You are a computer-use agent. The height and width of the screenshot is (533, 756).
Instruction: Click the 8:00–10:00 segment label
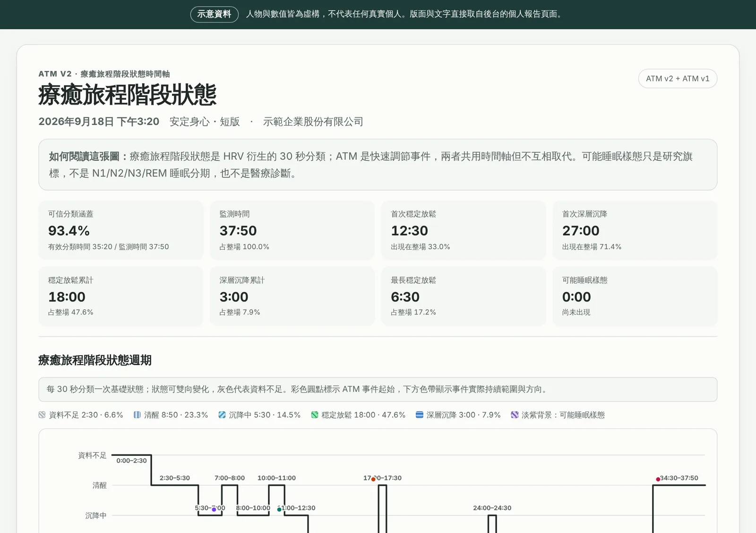253,508
